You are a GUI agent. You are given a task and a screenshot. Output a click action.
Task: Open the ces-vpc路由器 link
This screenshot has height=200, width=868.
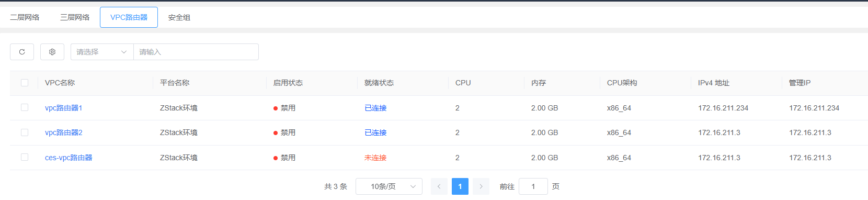coord(68,158)
